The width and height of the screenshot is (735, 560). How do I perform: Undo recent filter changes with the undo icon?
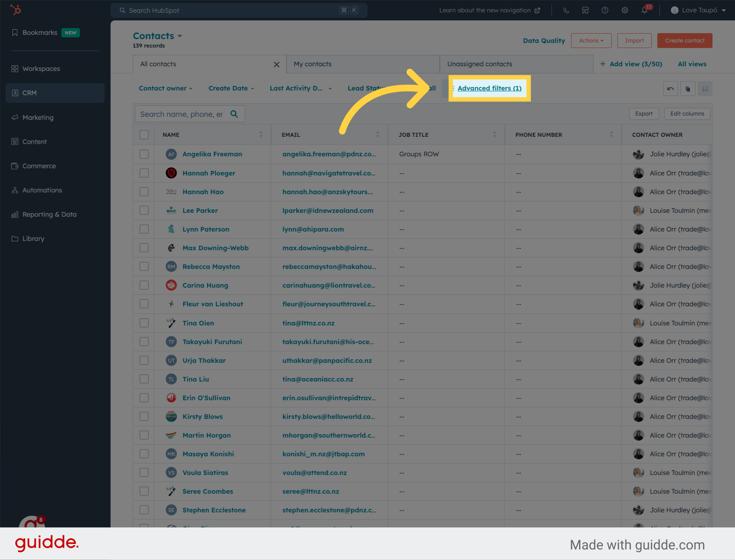[x=670, y=88]
